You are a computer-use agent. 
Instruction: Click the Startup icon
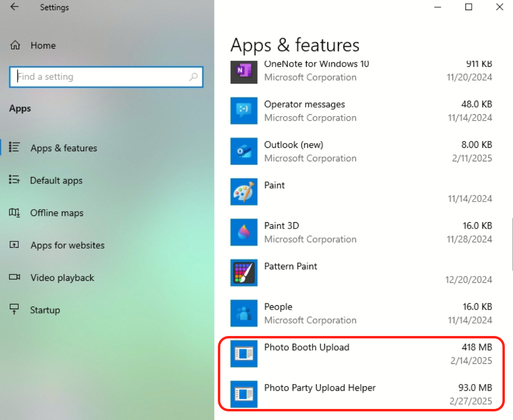pyautogui.click(x=14, y=309)
